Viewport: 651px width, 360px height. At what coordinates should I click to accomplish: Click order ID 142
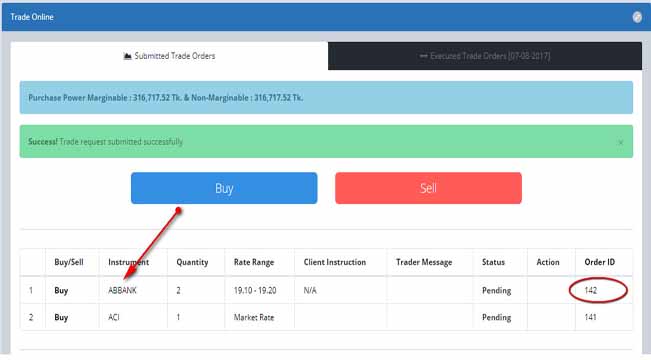(x=590, y=290)
